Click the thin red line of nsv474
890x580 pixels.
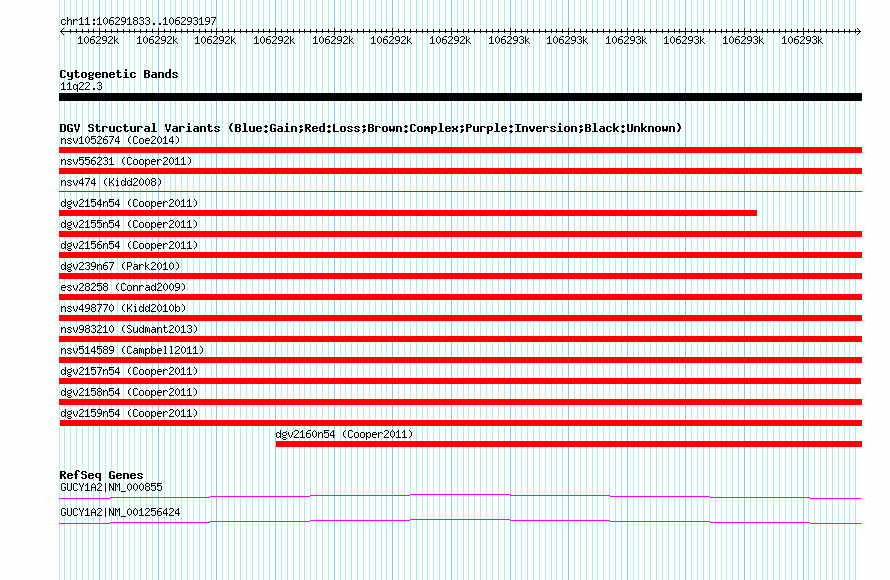460,192
